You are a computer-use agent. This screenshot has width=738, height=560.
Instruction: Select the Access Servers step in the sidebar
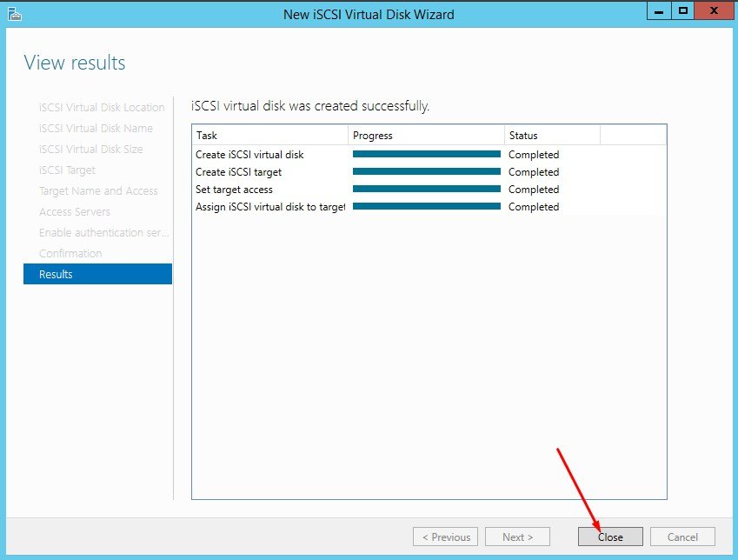pos(75,211)
